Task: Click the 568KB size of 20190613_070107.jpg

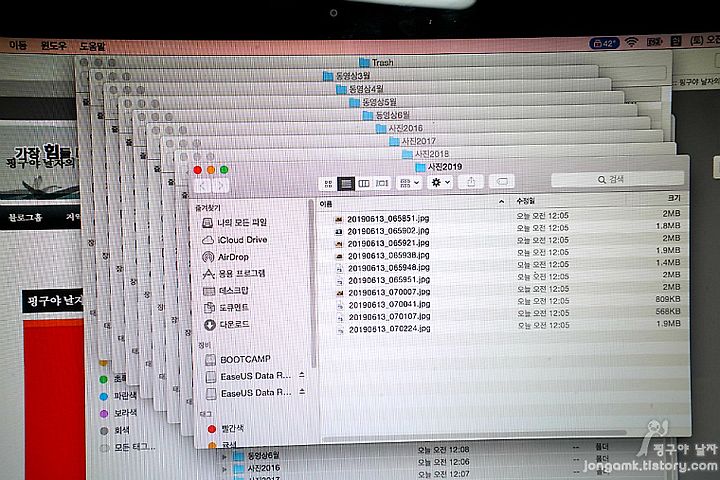Action: coord(668,311)
